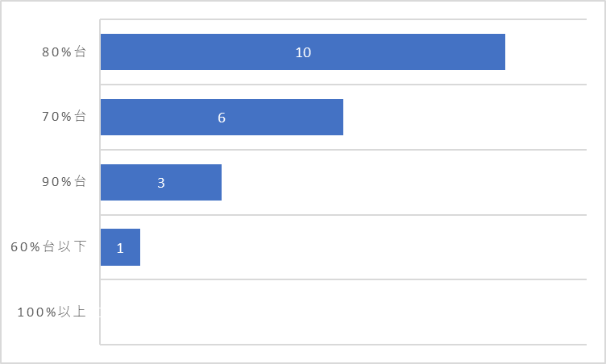Click the blue 70%台 bar
The height and width of the screenshot is (364, 606).
coord(222,117)
